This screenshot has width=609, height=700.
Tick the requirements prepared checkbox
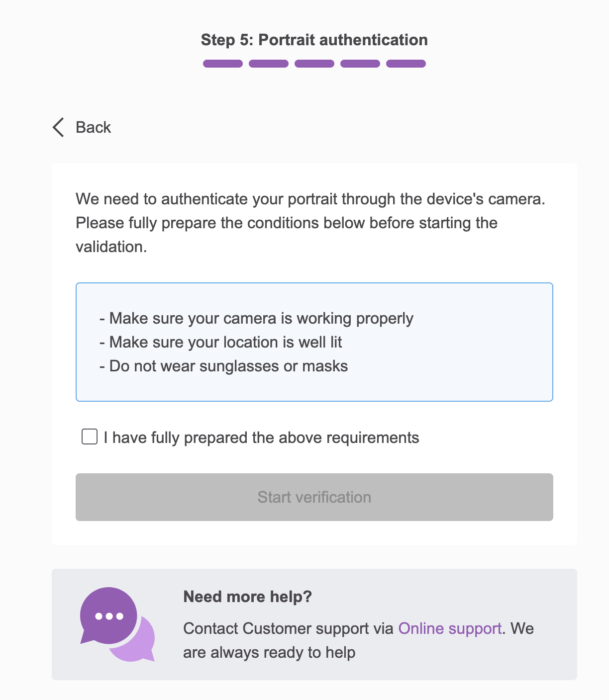pyautogui.click(x=90, y=437)
